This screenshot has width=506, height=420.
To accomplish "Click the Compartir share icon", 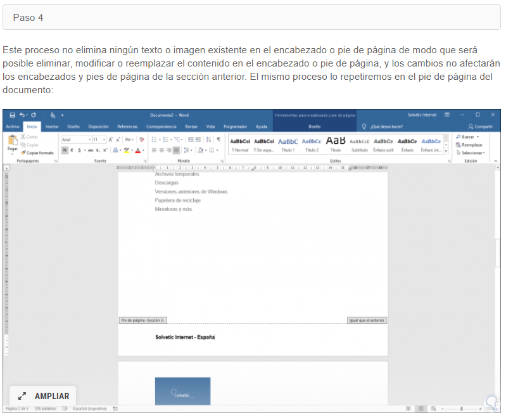I will pos(479,127).
